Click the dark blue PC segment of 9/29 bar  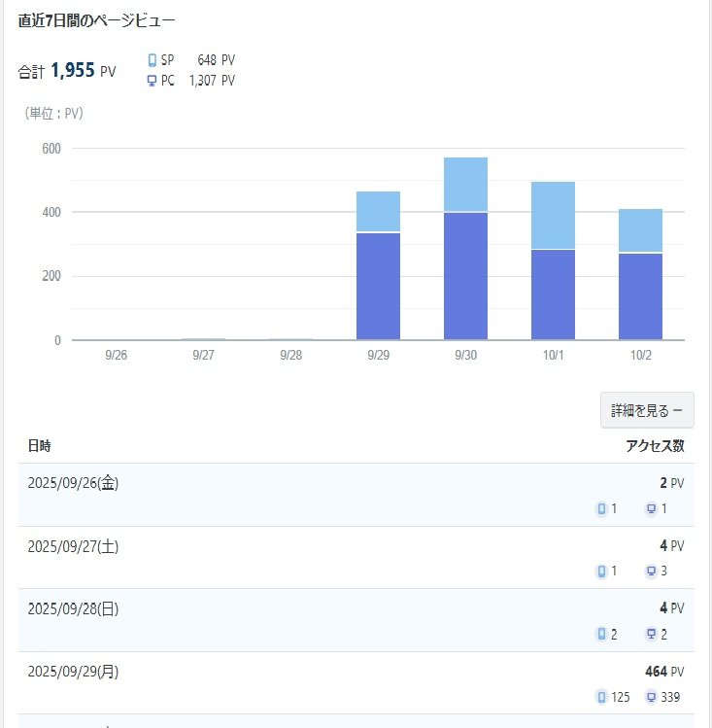click(378, 287)
